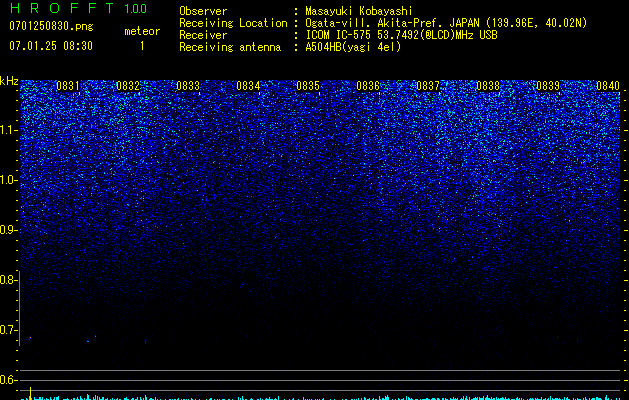The width and height of the screenshot is (629, 400).
Task: Click the 0834 time marker
Action: point(248,86)
